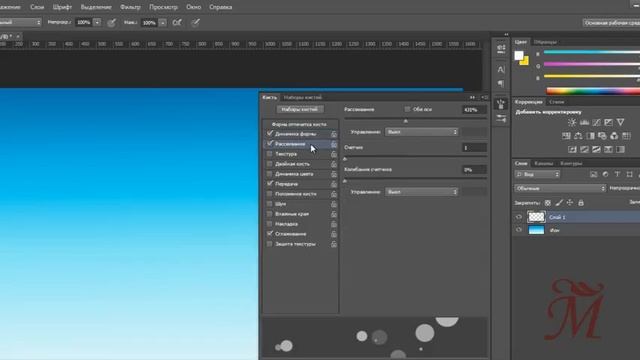The height and width of the screenshot is (360, 640).
Task: Add a Curves adjustment icon
Action: tap(596, 122)
